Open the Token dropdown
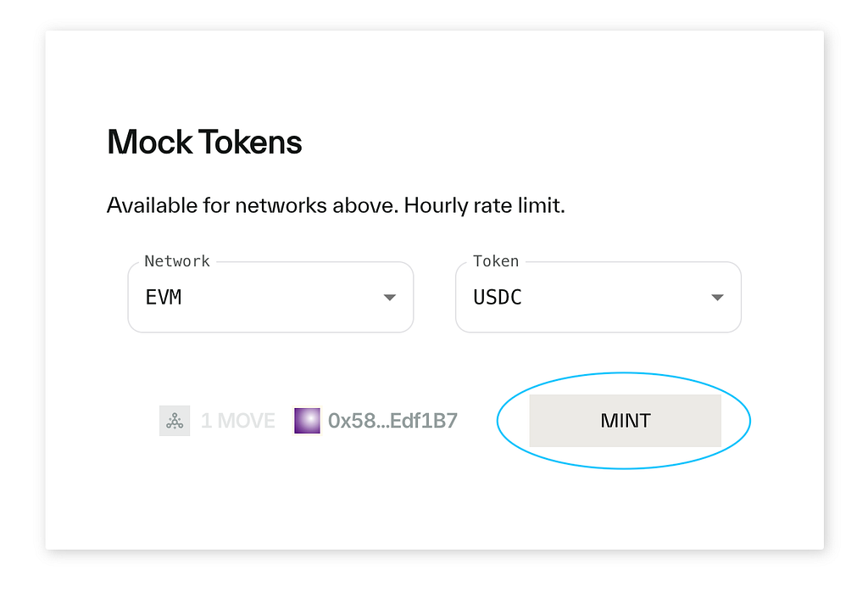Image resolution: width=868 pixels, height=593 pixels. [x=598, y=297]
